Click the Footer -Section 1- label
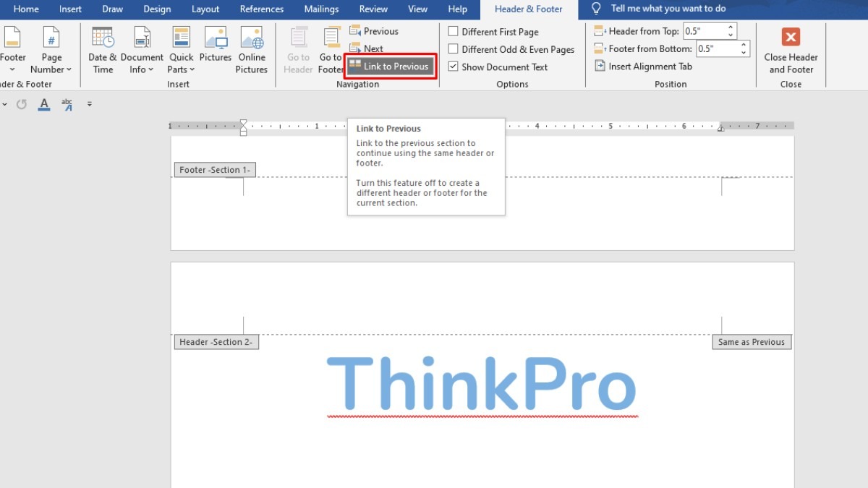This screenshot has width=868, height=488. click(215, 170)
